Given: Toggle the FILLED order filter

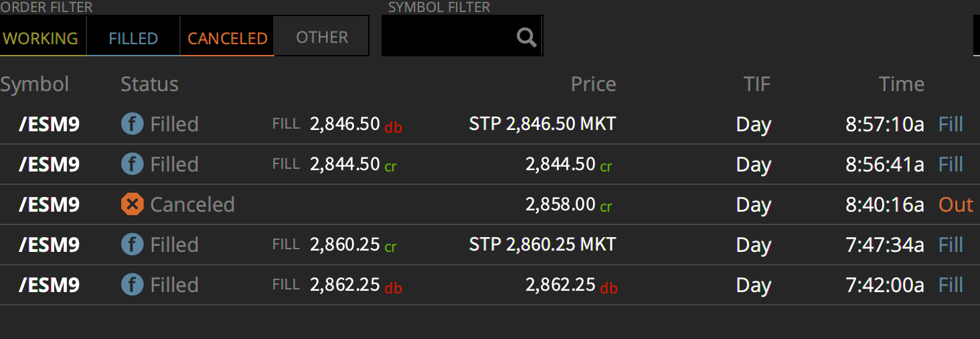Looking at the screenshot, I should point(133,38).
